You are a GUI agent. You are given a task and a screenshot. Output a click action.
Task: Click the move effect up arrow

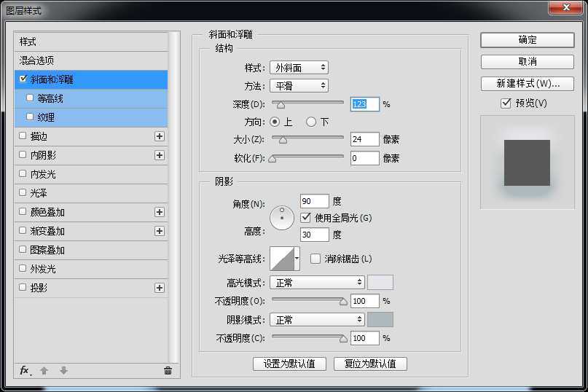pos(44,370)
